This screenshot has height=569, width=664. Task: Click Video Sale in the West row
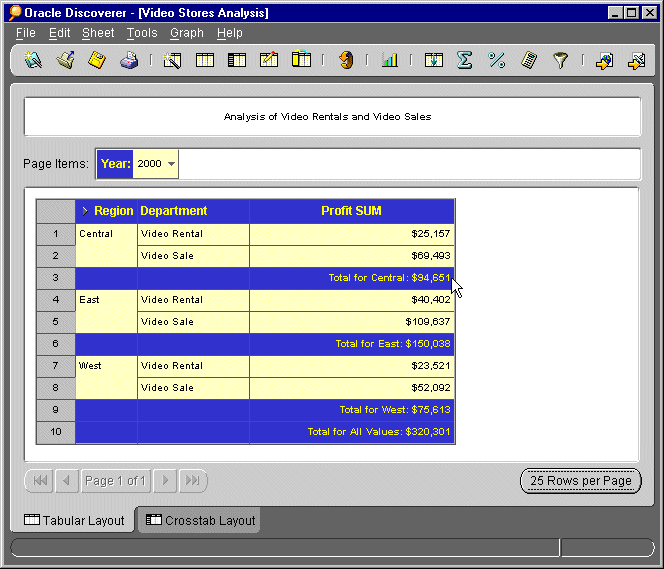193,388
